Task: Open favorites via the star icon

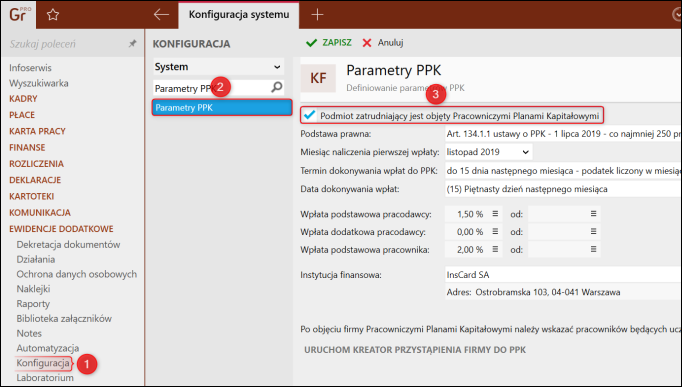Action: pos(53,15)
